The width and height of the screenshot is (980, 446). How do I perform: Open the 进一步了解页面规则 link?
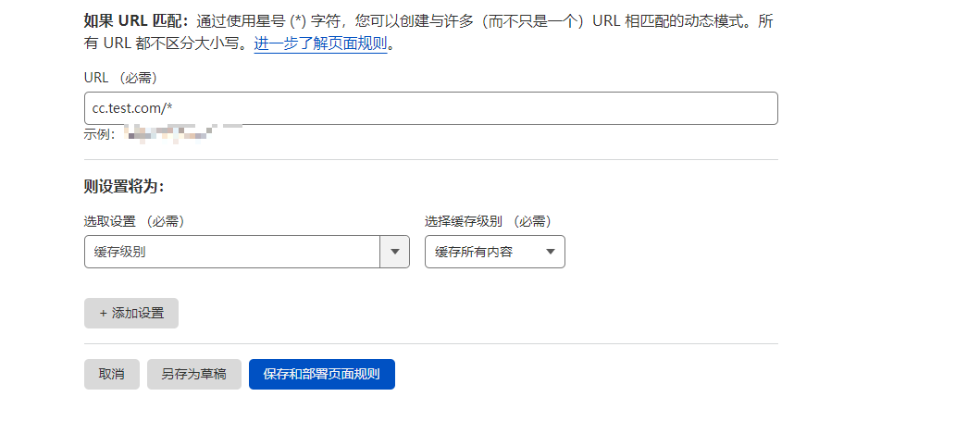(320, 43)
